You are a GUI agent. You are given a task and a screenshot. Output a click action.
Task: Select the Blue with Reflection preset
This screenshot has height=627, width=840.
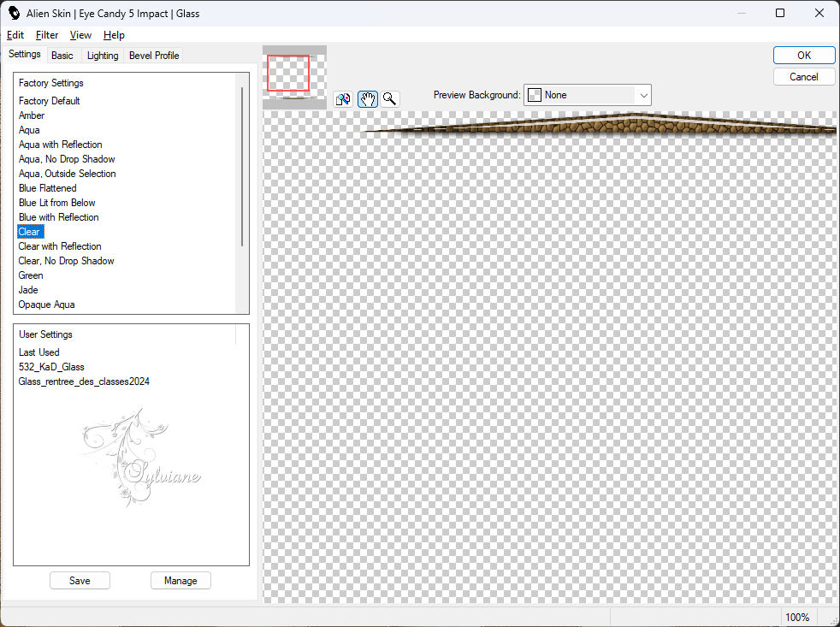tap(58, 217)
